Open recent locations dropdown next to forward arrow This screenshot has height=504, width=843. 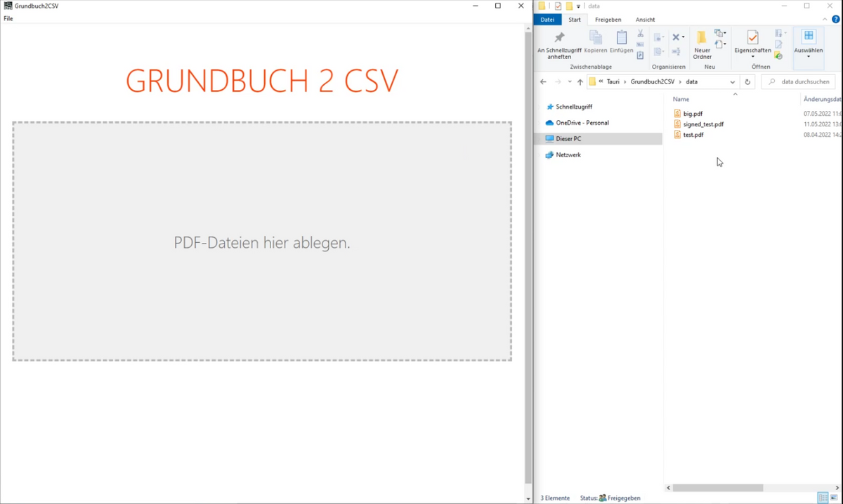(x=570, y=82)
